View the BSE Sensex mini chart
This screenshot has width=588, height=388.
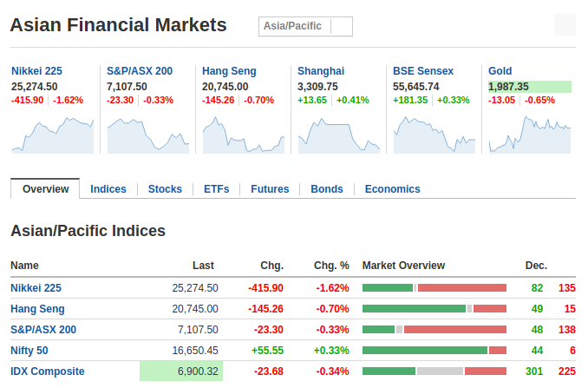point(434,135)
